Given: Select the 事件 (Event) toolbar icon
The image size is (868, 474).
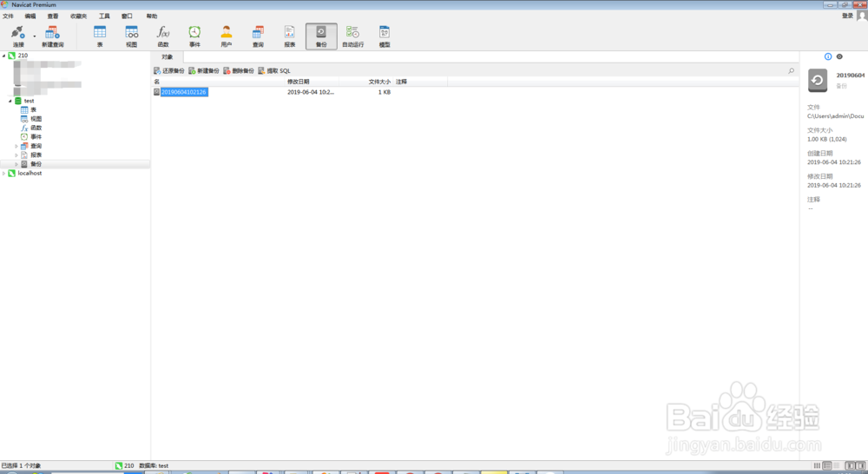Looking at the screenshot, I should coord(194,36).
